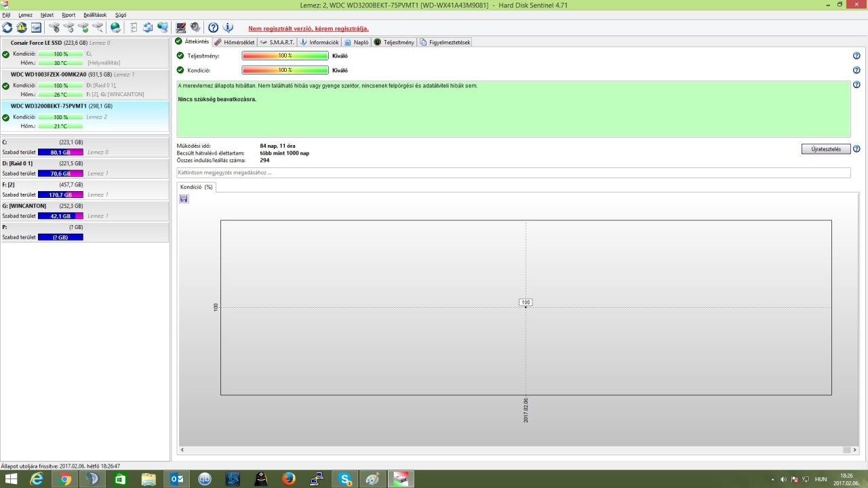Open the report document toolbar icon
The height and width of the screenshot is (488, 868).
pos(134,28)
